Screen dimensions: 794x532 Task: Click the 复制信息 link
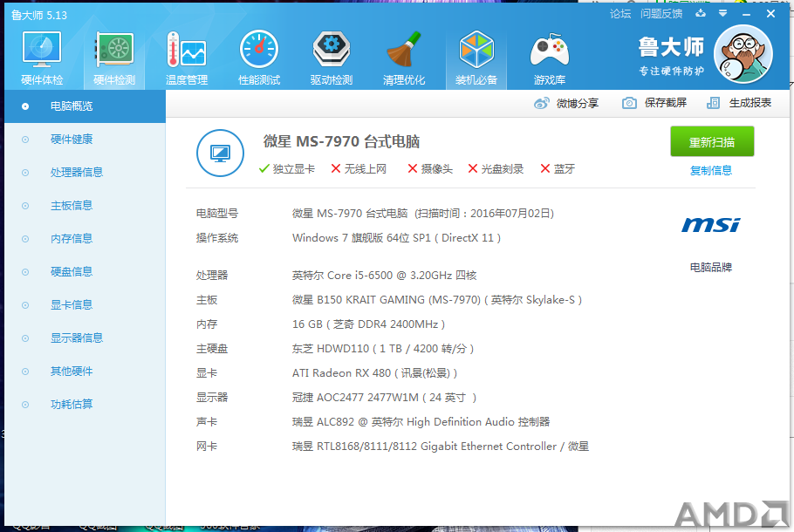pyautogui.click(x=711, y=171)
